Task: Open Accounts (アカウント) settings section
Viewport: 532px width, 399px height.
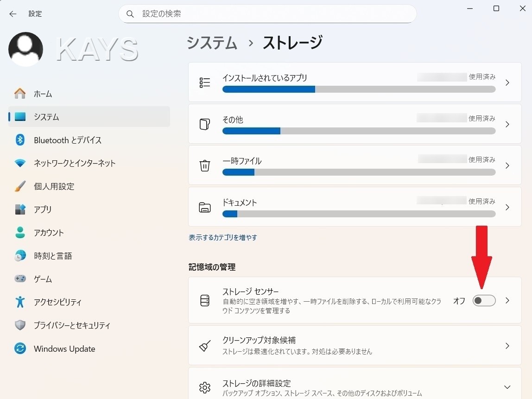Action: click(49, 233)
